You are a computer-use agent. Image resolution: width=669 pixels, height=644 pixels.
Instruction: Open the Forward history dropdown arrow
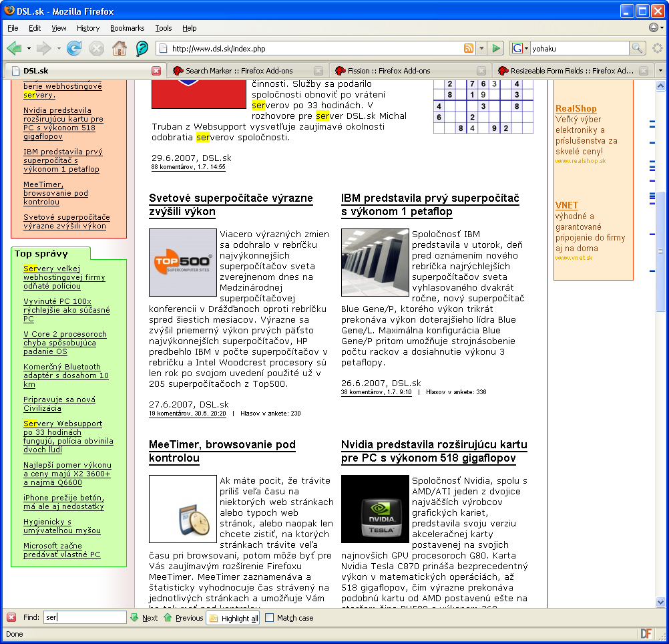tap(59, 48)
